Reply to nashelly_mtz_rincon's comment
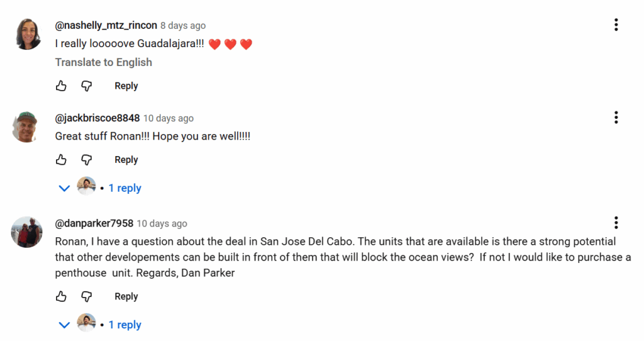 coord(126,86)
